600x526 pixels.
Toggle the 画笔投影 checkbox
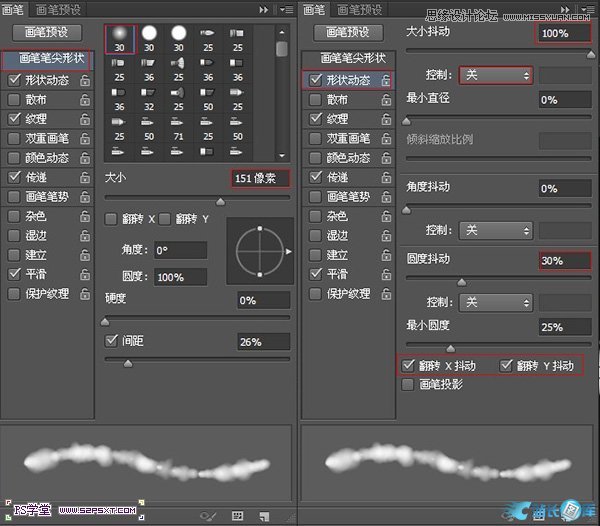[x=408, y=384]
